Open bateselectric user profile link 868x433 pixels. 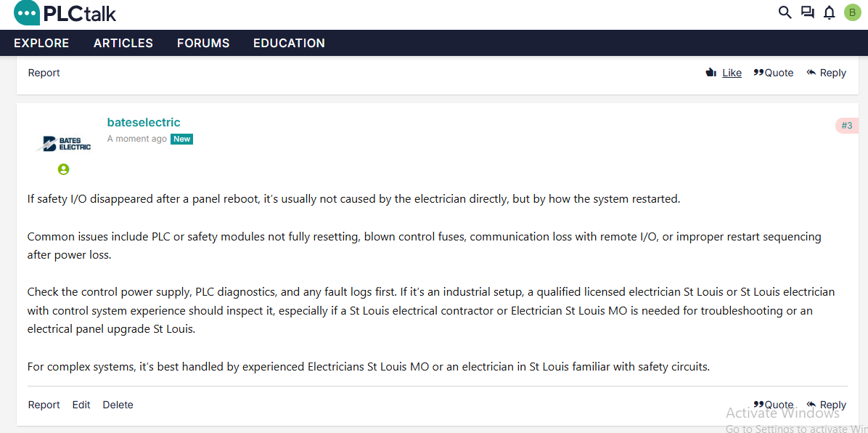144,122
